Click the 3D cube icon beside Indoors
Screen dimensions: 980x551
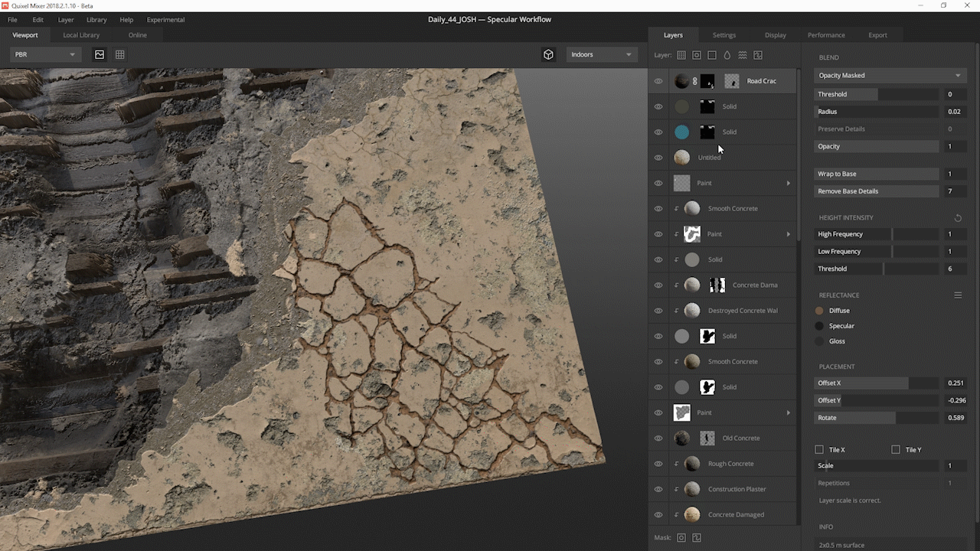[548, 54]
